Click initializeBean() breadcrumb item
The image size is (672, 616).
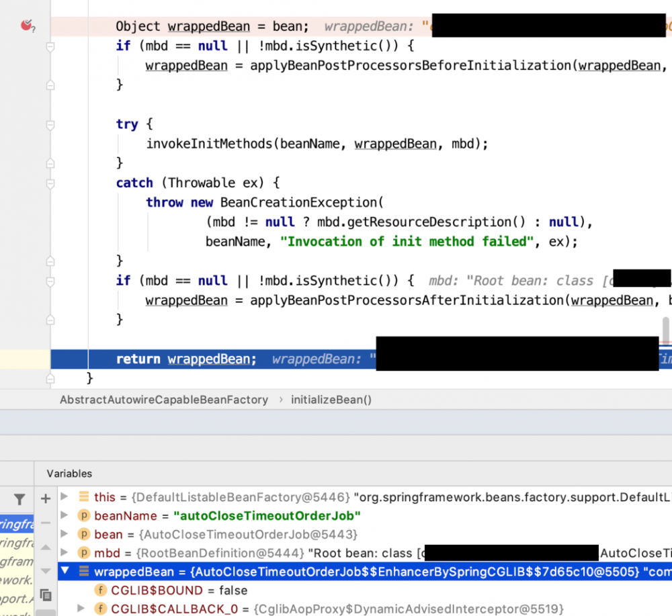point(331,400)
